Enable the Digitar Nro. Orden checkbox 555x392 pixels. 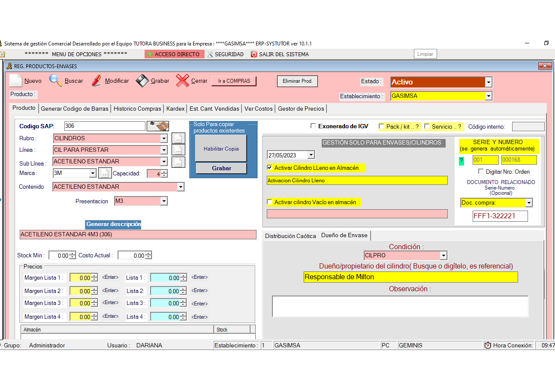tap(481, 172)
